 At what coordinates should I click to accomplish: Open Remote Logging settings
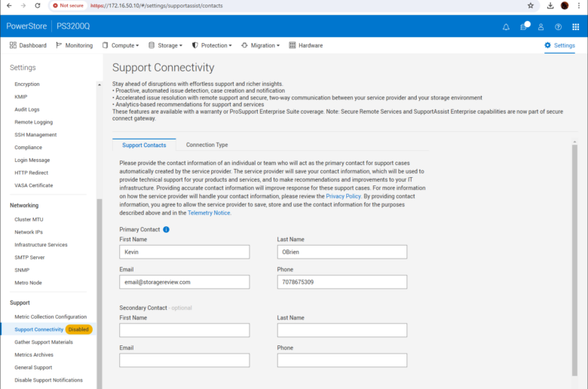click(x=34, y=122)
